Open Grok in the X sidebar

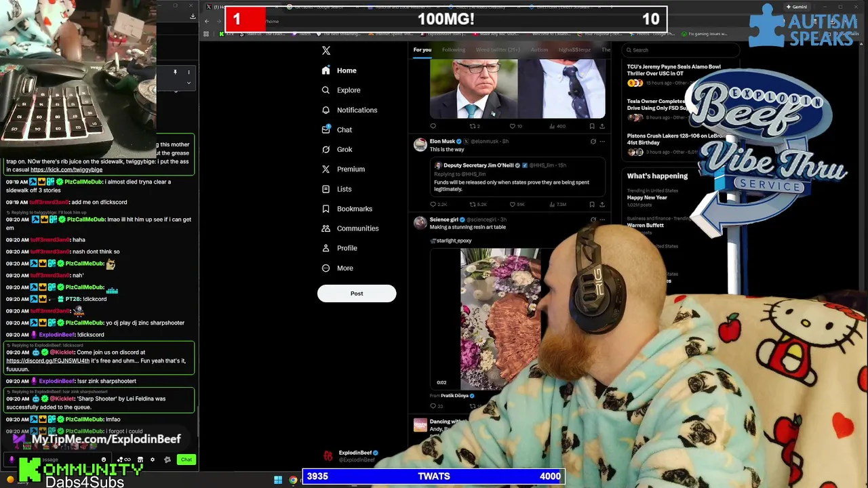(337, 149)
